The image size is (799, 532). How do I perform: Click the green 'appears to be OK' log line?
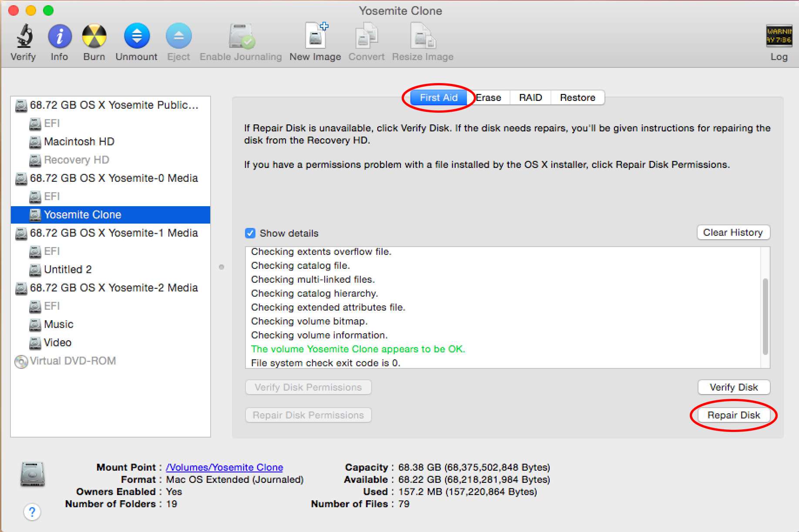click(358, 349)
